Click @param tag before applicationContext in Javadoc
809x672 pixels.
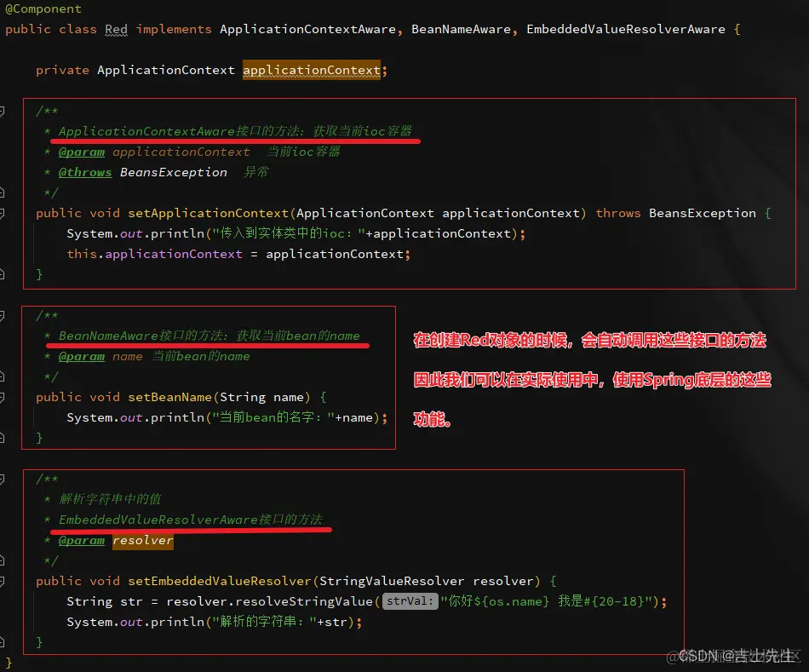click(x=82, y=152)
